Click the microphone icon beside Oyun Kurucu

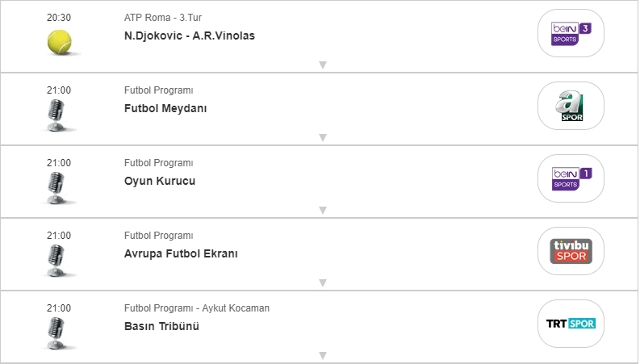click(x=56, y=187)
